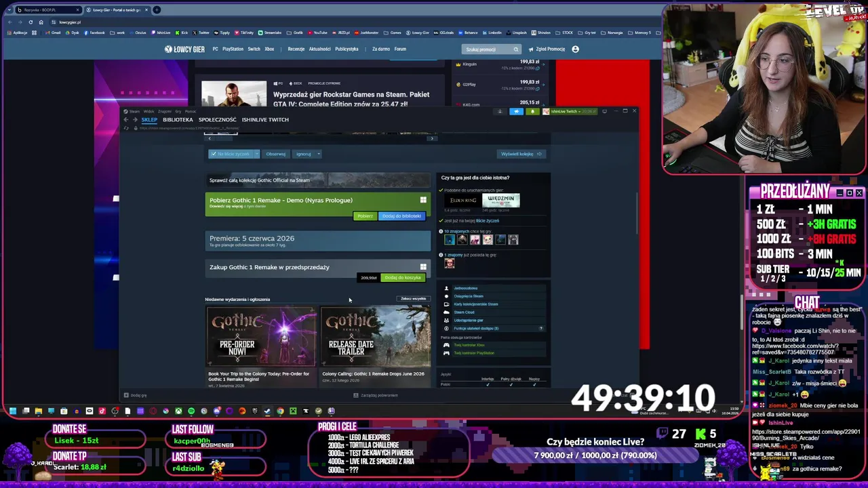Click 'Zobacz wszystkie' announcements button
The width and height of the screenshot is (868, 488).
414,299
